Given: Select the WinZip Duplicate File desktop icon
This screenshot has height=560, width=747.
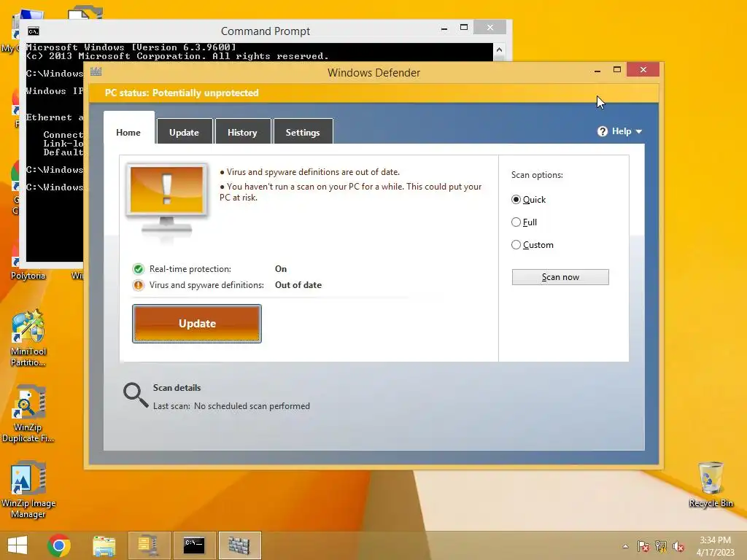Looking at the screenshot, I should point(28,413).
